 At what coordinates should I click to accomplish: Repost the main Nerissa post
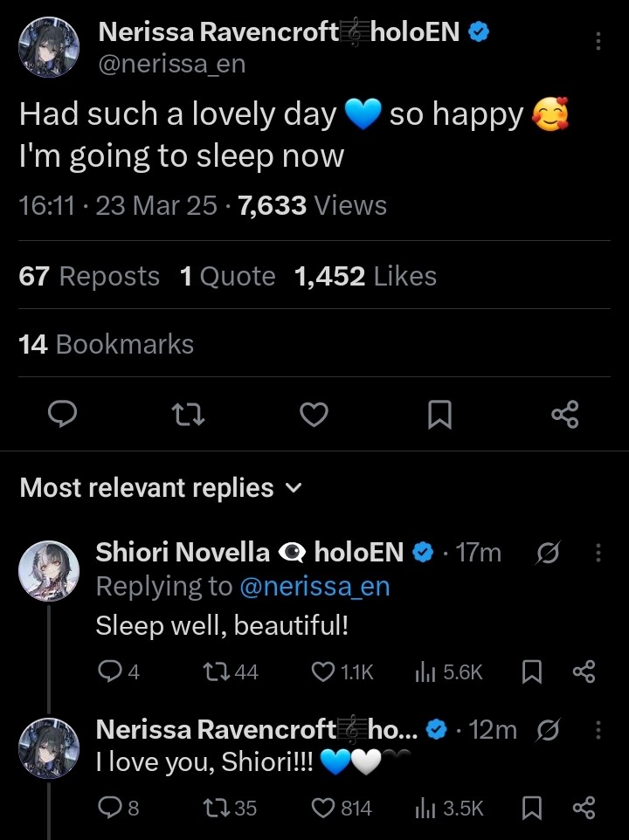pyautogui.click(x=189, y=415)
